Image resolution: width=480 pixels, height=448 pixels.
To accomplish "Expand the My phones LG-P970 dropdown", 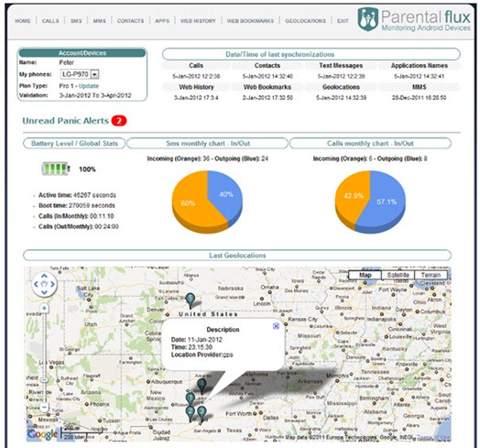I will tap(80, 74).
